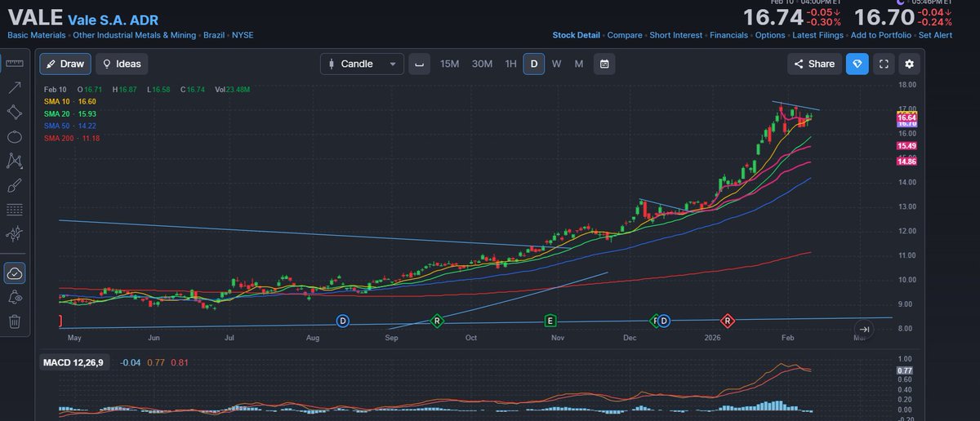Switch to M monthly timeframe

(578, 64)
